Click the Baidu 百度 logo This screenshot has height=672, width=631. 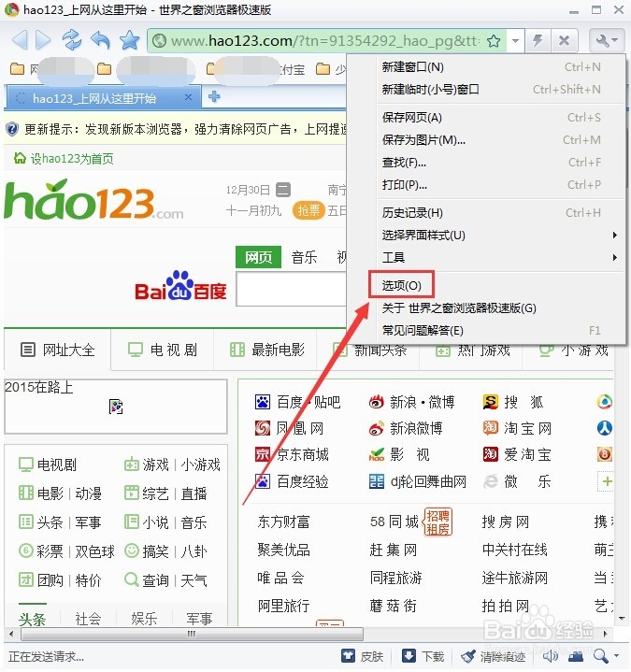pyautogui.click(x=181, y=286)
